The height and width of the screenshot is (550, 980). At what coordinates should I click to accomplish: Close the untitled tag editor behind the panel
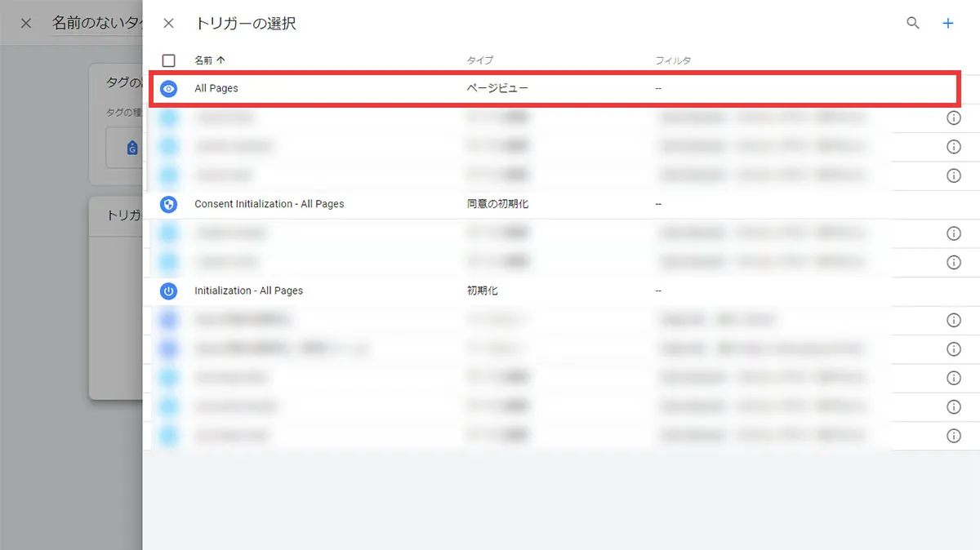pyautogui.click(x=26, y=23)
